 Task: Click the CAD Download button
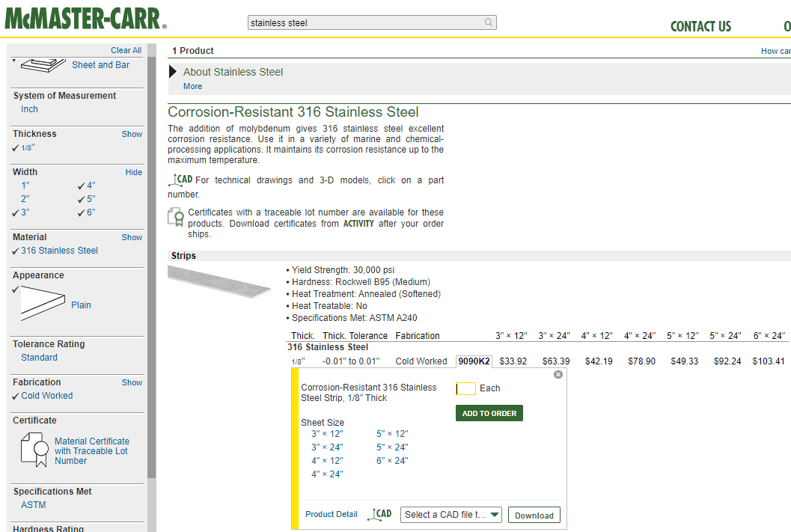(x=534, y=515)
